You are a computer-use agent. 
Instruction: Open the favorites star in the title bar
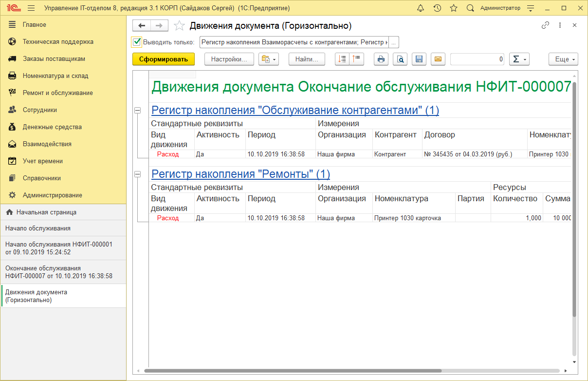[454, 8]
